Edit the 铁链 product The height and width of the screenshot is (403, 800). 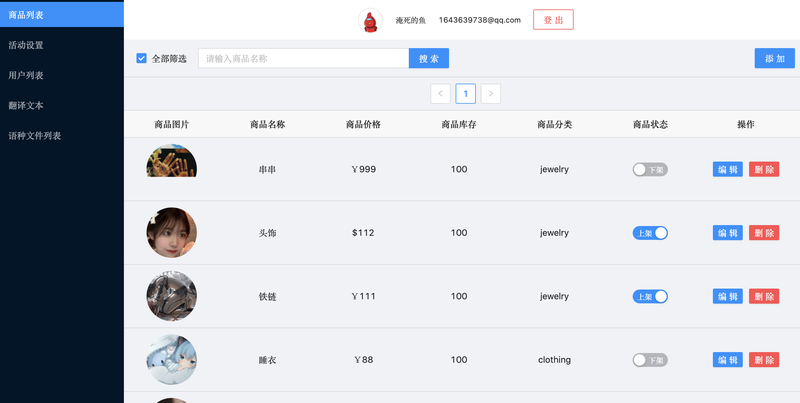[728, 296]
